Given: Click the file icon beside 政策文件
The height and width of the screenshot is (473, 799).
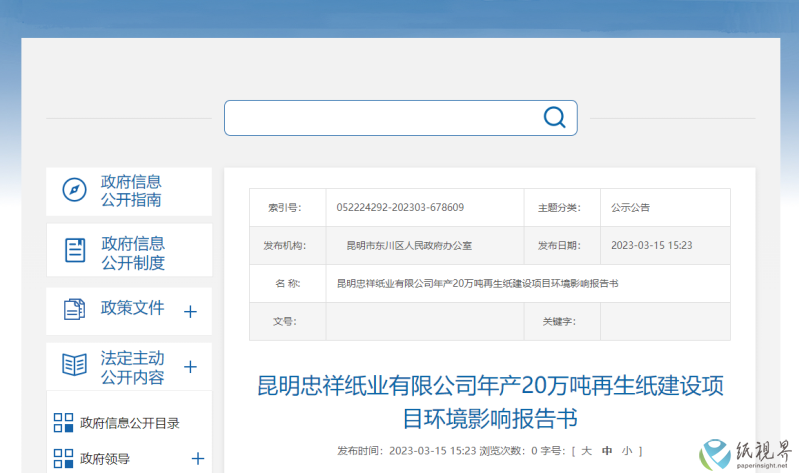Looking at the screenshot, I should (x=74, y=309).
